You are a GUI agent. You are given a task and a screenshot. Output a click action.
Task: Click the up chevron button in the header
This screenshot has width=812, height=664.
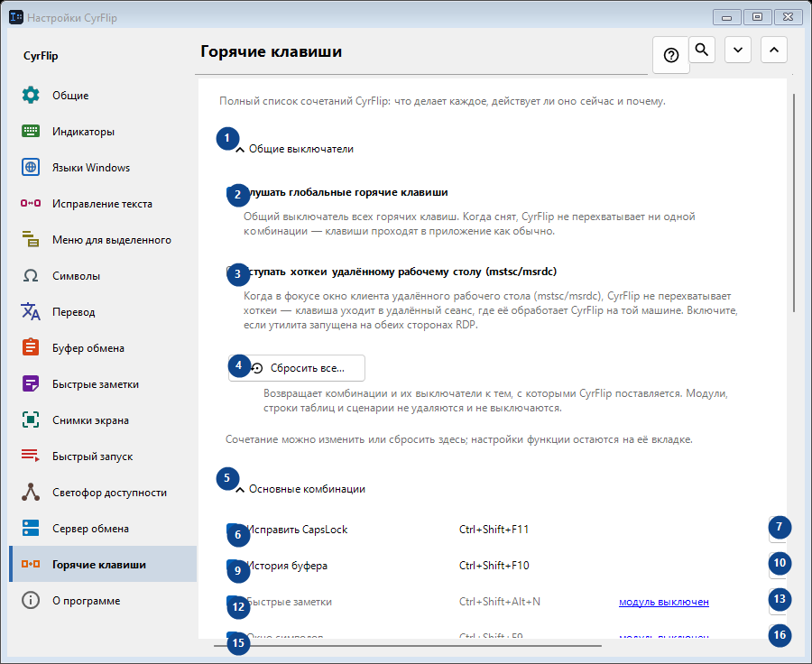774,50
